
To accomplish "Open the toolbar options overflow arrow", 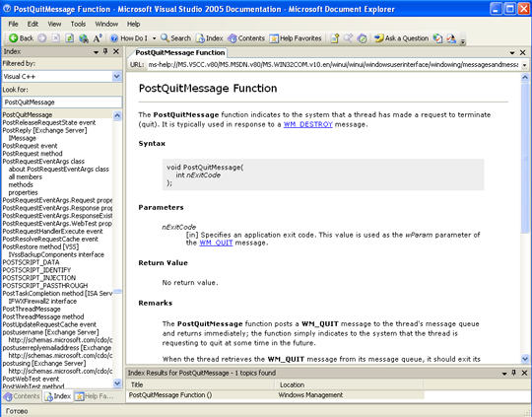I will point(463,41).
